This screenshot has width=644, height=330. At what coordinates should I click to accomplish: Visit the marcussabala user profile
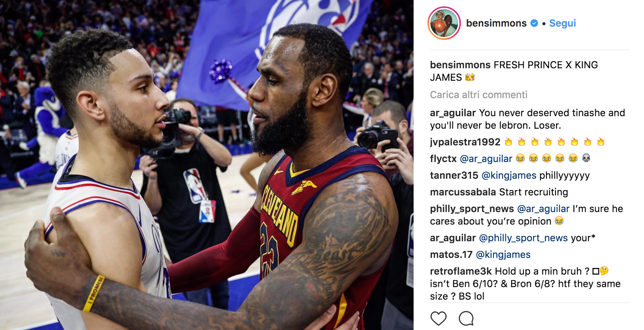463,192
